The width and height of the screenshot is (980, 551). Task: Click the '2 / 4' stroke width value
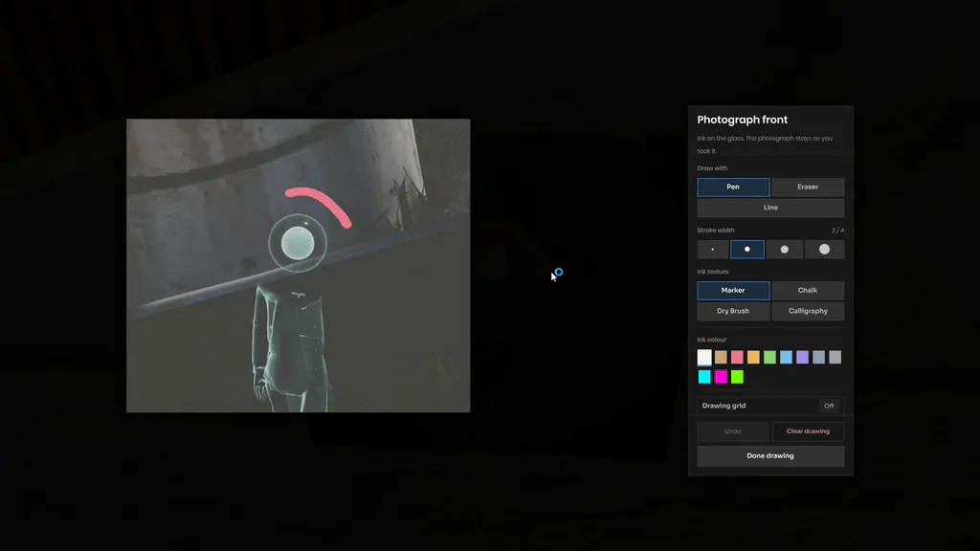click(837, 231)
